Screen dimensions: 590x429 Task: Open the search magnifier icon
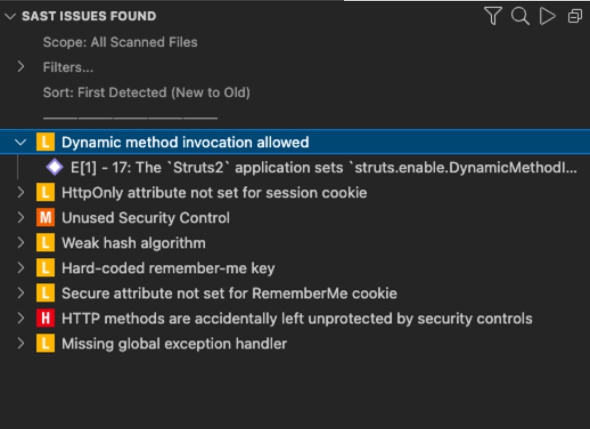point(520,16)
